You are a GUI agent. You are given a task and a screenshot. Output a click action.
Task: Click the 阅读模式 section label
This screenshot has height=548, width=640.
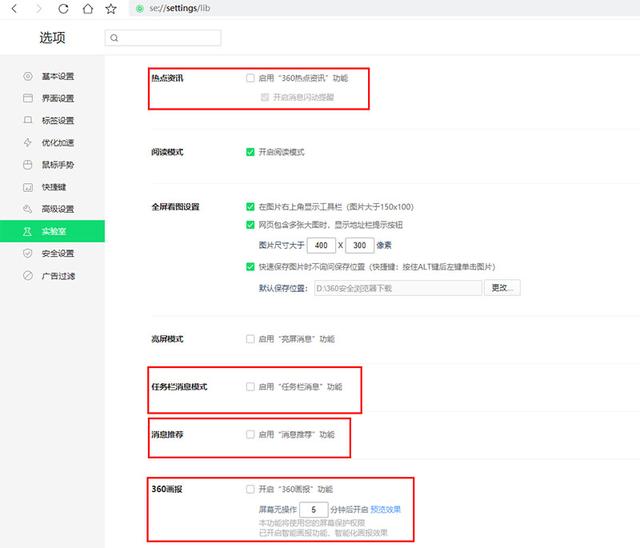coord(167,152)
